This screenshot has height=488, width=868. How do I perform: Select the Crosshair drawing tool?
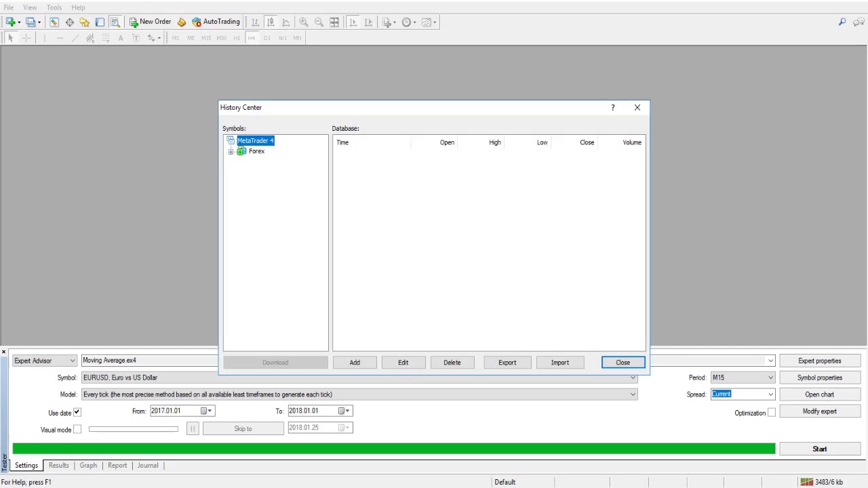point(26,38)
